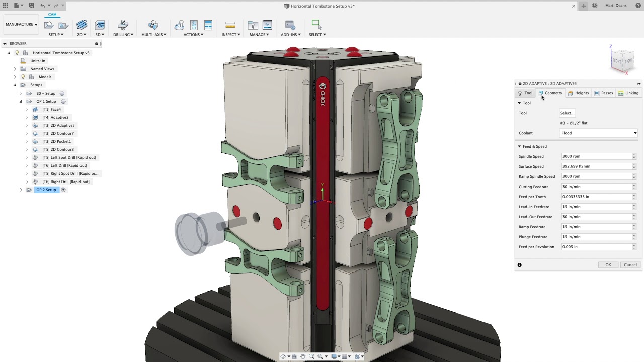Activate the OP 1 Setup radio circle
The image size is (644, 362).
(x=63, y=101)
